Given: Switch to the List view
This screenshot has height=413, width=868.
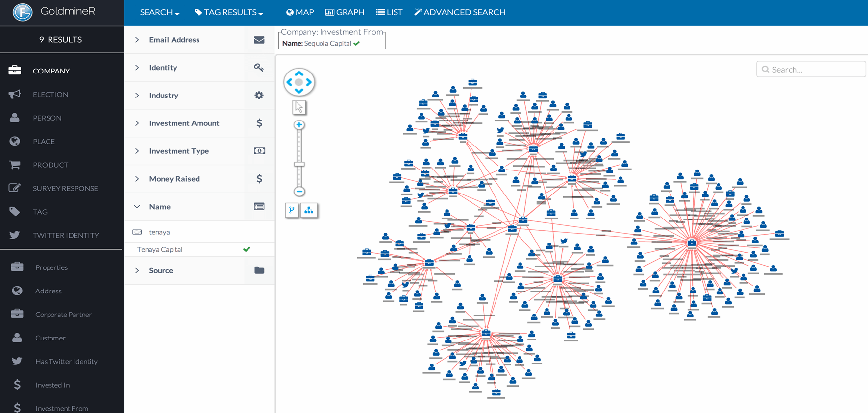Looking at the screenshot, I should (x=389, y=12).
